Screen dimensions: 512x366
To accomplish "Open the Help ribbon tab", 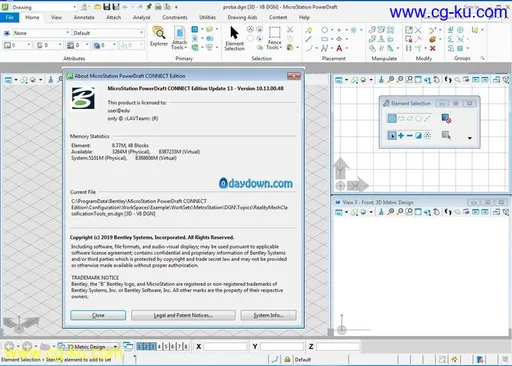I will [304, 17].
